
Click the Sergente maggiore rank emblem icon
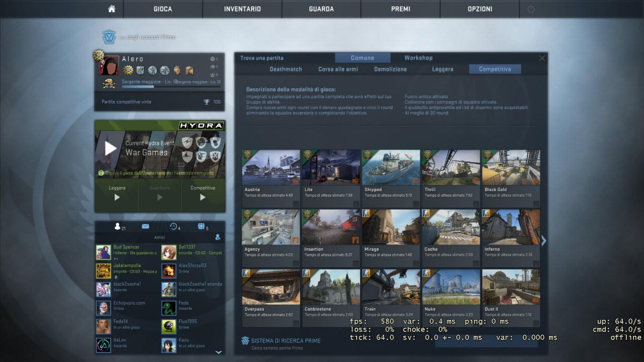click(x=109, y=83)
